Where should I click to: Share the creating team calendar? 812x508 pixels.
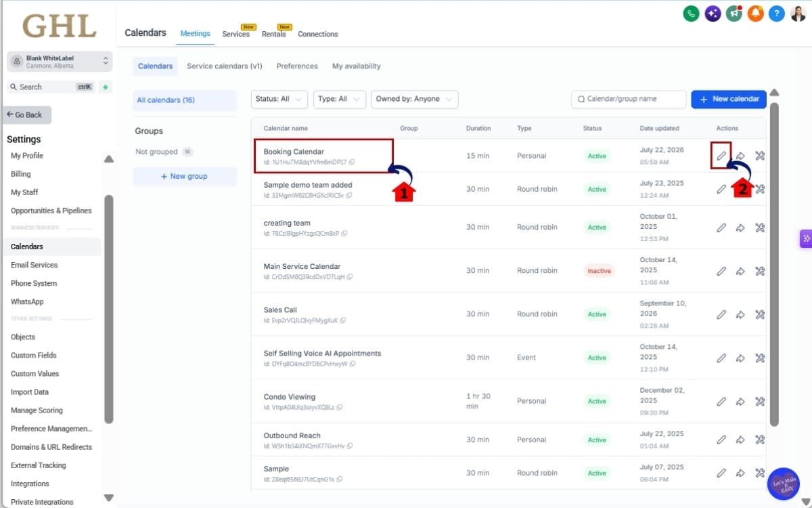point(740,228)
